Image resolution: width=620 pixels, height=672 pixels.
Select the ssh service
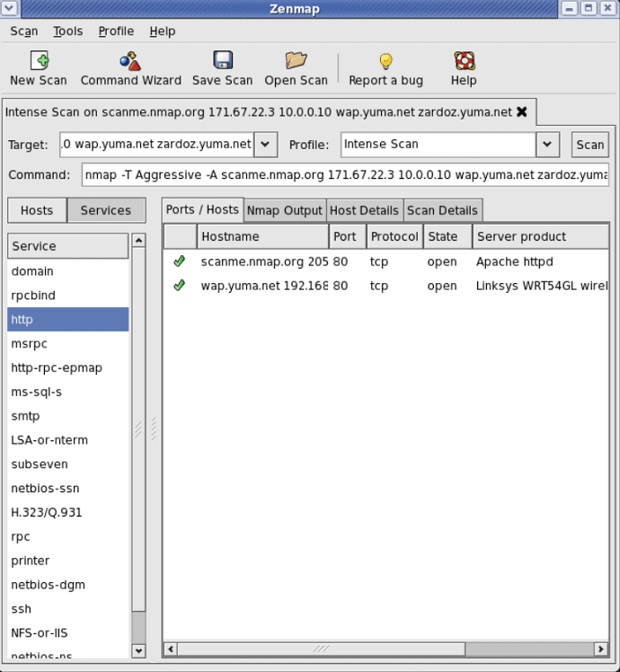[x=67, y=608]
